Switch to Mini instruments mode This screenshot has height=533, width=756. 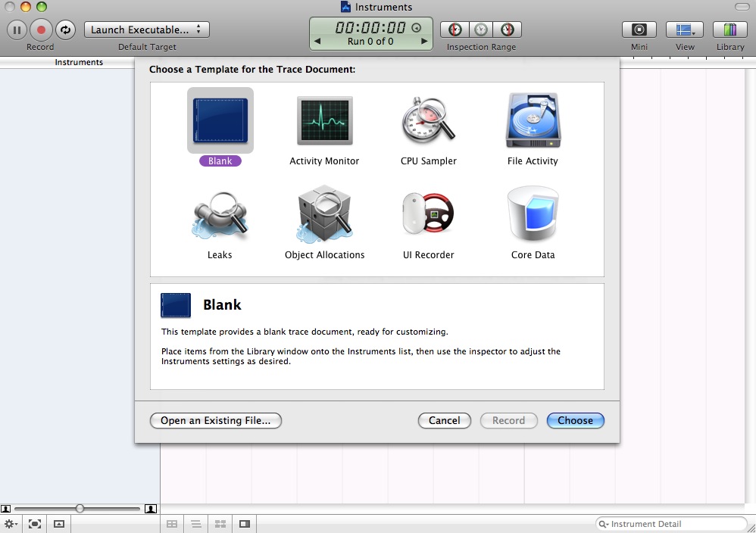(639, 30)
